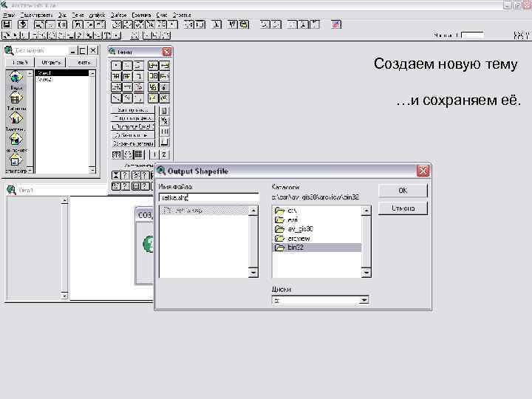Select the Text T tool in the toolbar
Screen dimensions: 532x399
click(107, 35)
